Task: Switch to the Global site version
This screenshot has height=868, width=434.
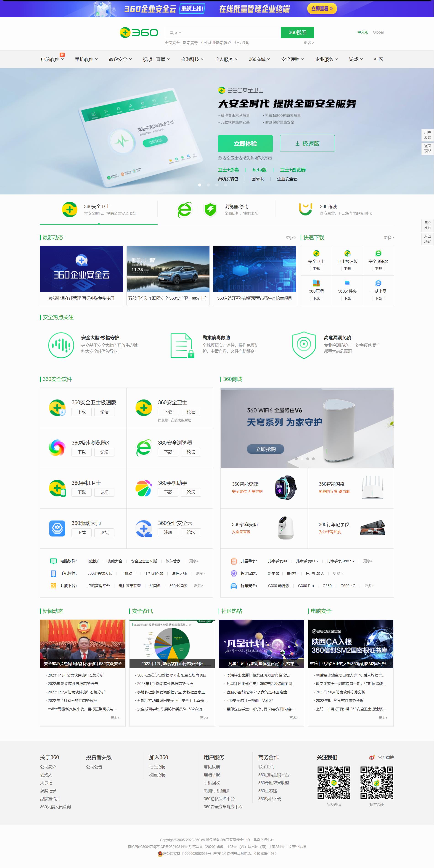Action: tap(378, 32)
